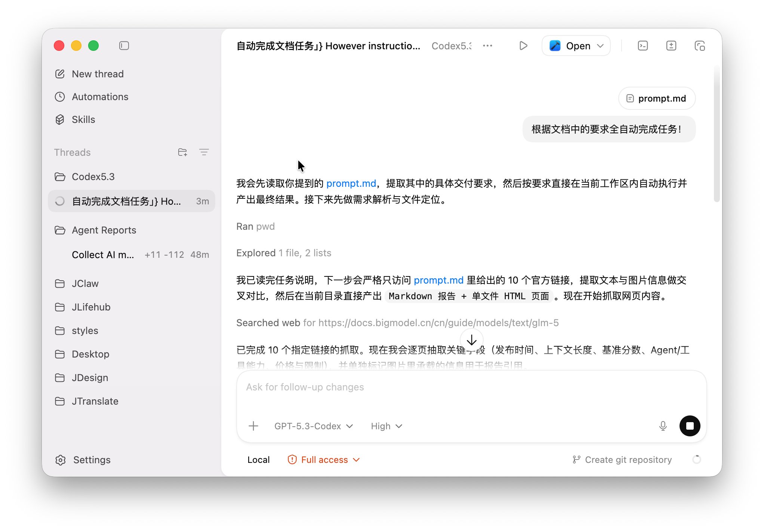Click the microphone dictation icon

pyautogui.click(x=663, y=426)
